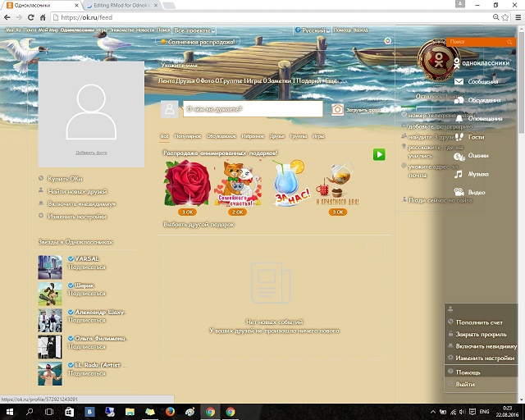The width and height of the screenshot is (525, 420).
Task: Switch to Editing RMod browser tab
Action: coord(121,6)
